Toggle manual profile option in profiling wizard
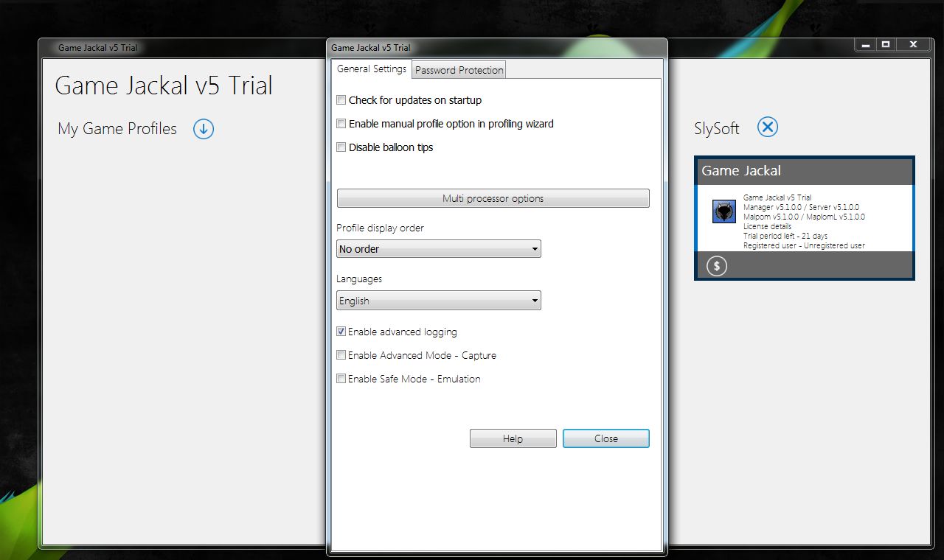 click(x=341, y=124)
